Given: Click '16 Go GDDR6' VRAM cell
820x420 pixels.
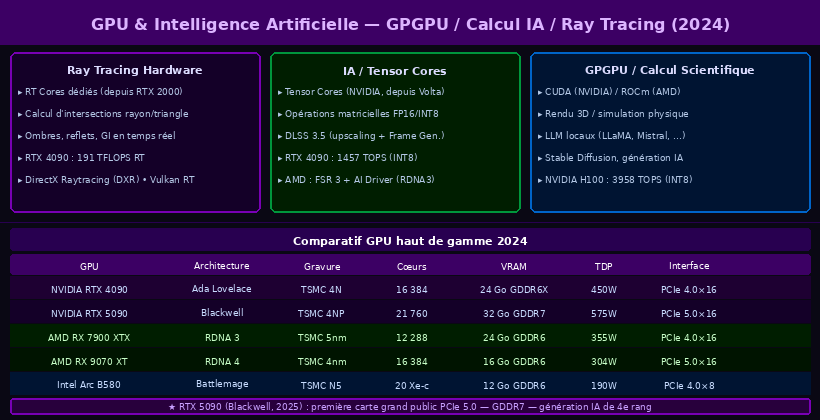Looking at the screenshot, I should coord(514,362).
